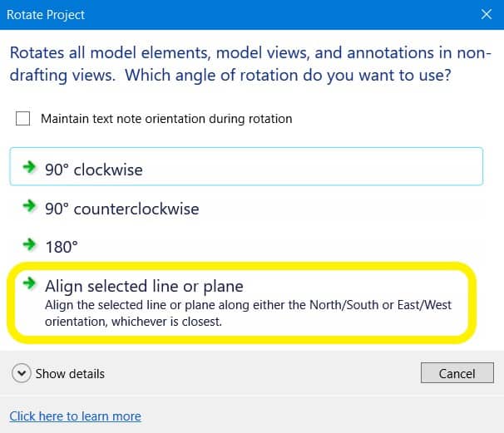Click the green arrow beside 90° clockwise
The width and height of the screenshot is (504, 433).
click(x=30, y=167)
